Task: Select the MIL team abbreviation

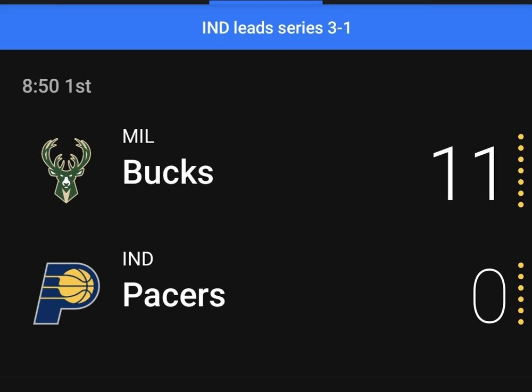Action: click(137, 136)
